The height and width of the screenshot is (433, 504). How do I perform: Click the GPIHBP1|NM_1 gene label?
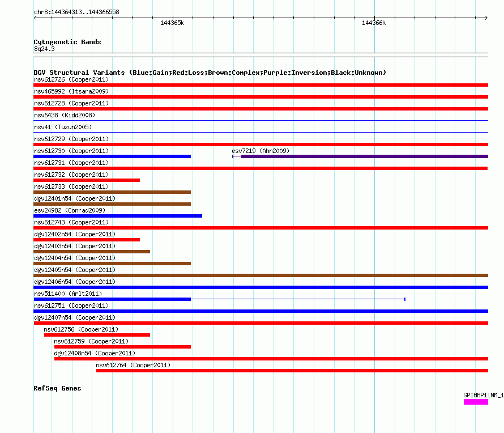484,395
